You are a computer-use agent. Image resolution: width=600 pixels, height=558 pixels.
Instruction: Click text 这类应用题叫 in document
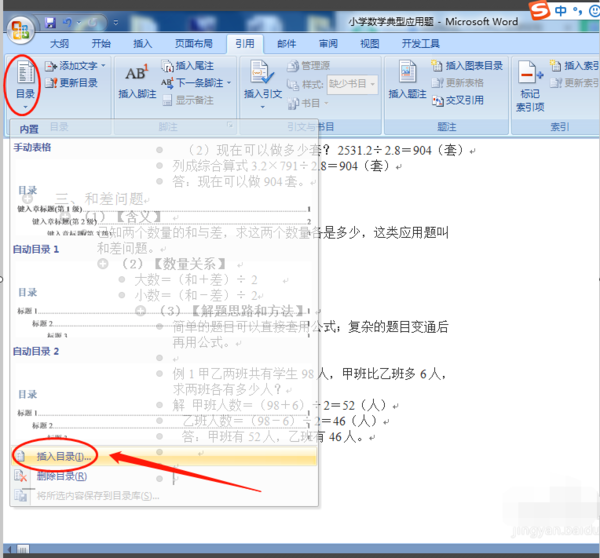[x=411, y=232]
